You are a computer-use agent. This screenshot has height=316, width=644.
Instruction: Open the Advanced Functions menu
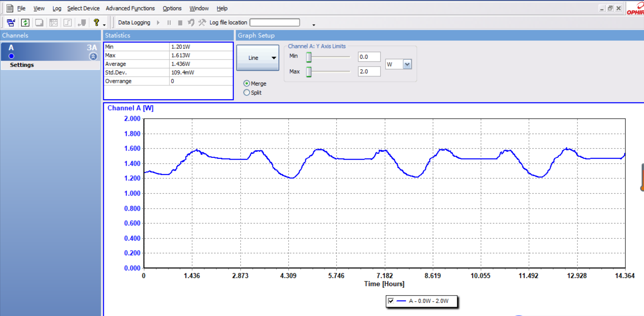coord(130,8)
